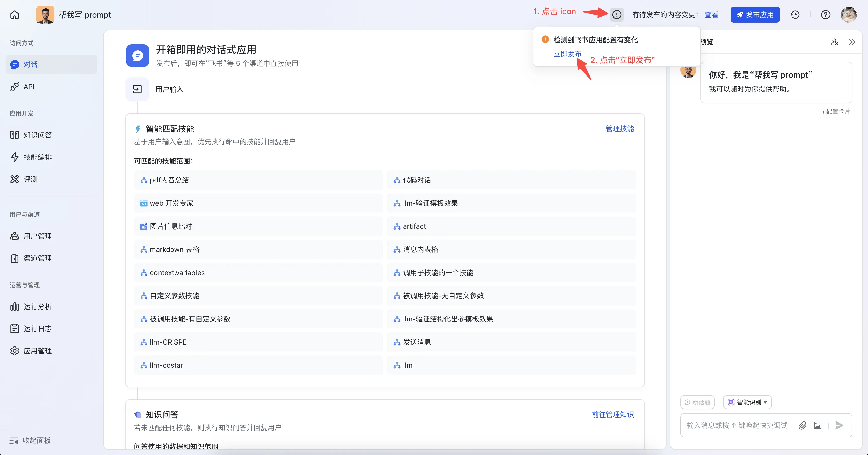Click 立即发布 link in popup
The image size is (868, 455).
click(567, 54)
